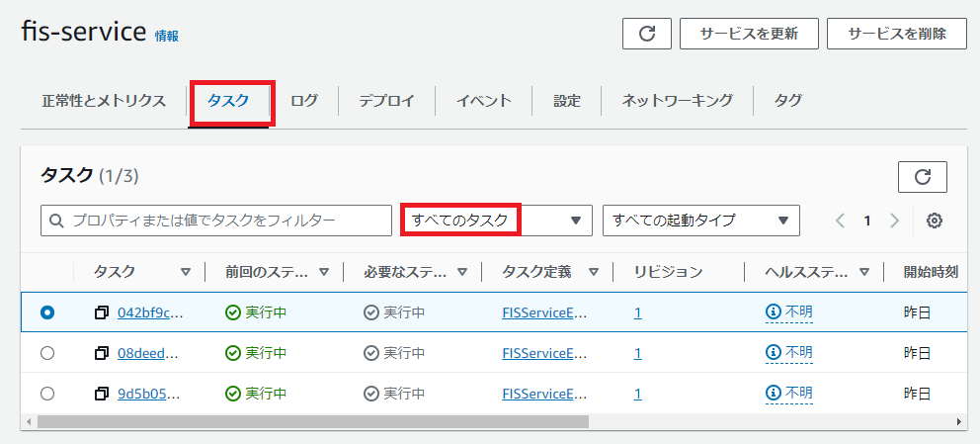This screenshot has height=444, width=980.
Task: Switch to タグ tab
Action: point(787,101)
